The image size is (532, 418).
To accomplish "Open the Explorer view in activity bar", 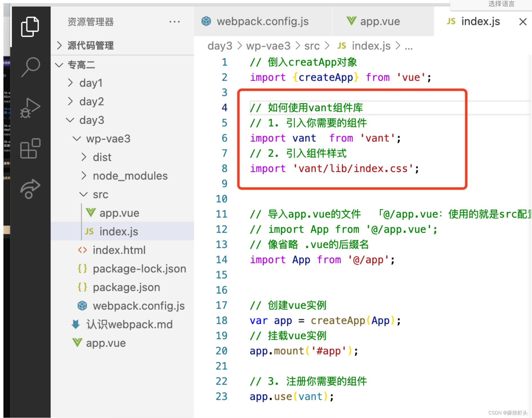I will (x=30, y=27).
